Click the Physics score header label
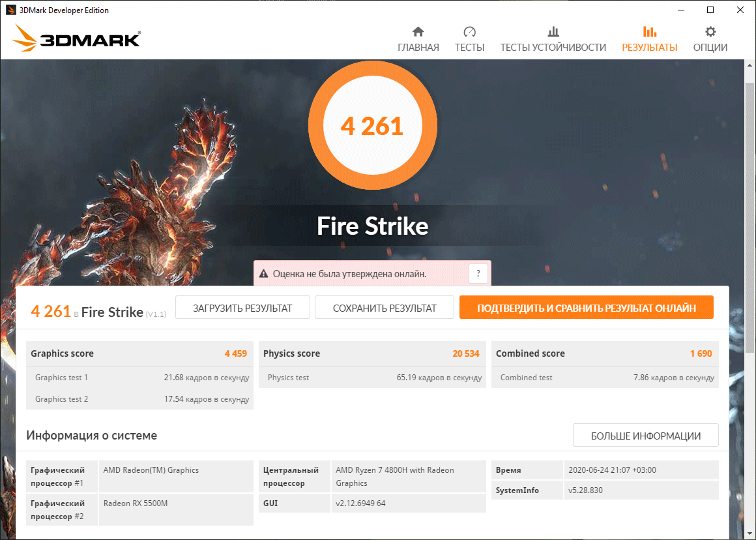 [292, 353]
